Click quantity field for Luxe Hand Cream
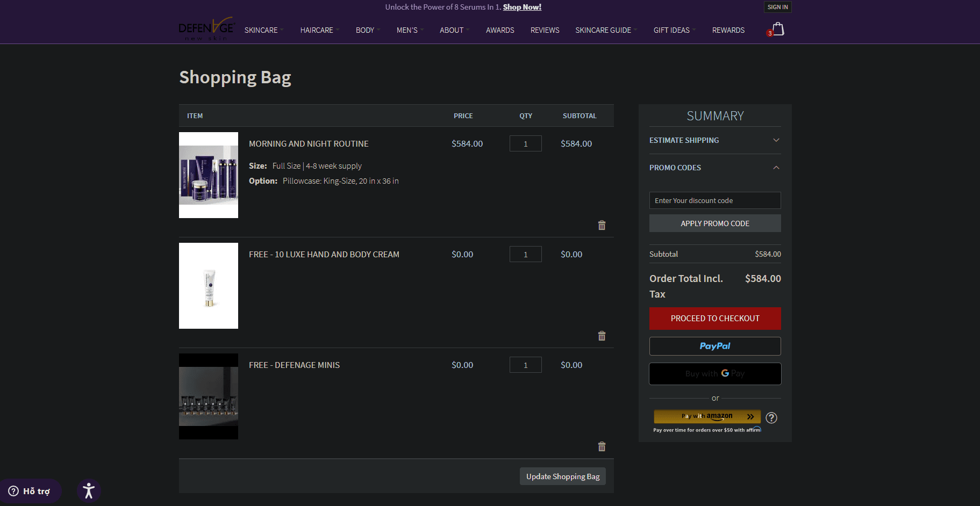980x506 pixels. click(525, 254)
